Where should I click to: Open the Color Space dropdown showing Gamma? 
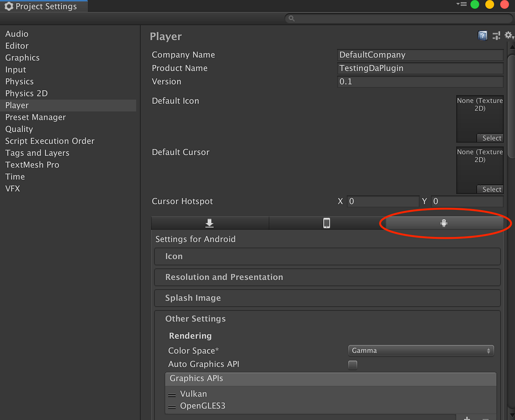point(420,351)
